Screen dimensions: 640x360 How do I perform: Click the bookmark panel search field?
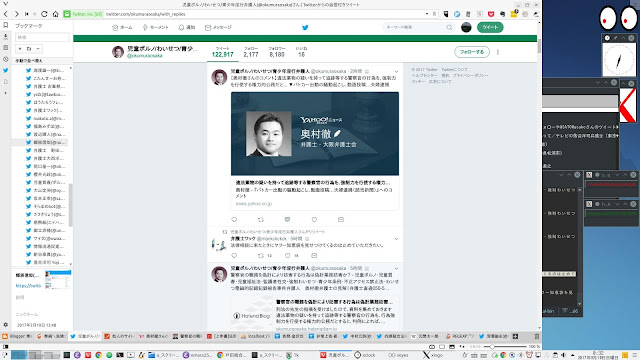coord(42,37)
